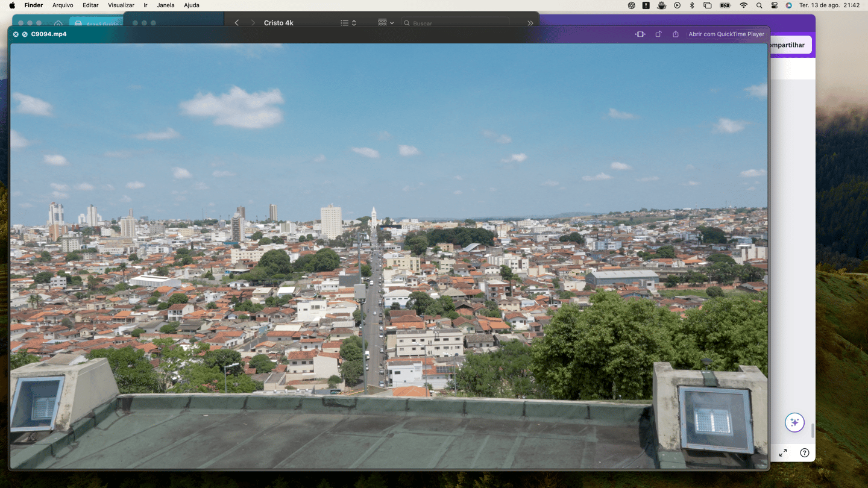Open the help question mark button
868x488 pixels.
(805, 453)
